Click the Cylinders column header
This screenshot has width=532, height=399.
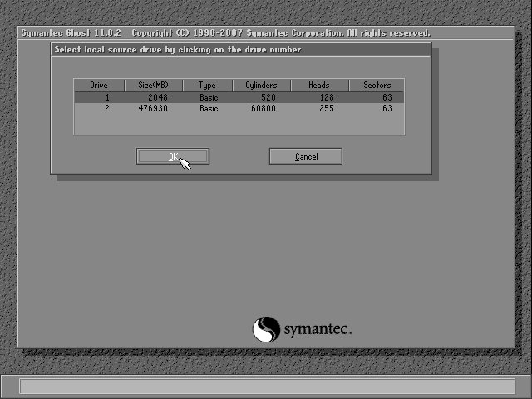coord(261,85)
